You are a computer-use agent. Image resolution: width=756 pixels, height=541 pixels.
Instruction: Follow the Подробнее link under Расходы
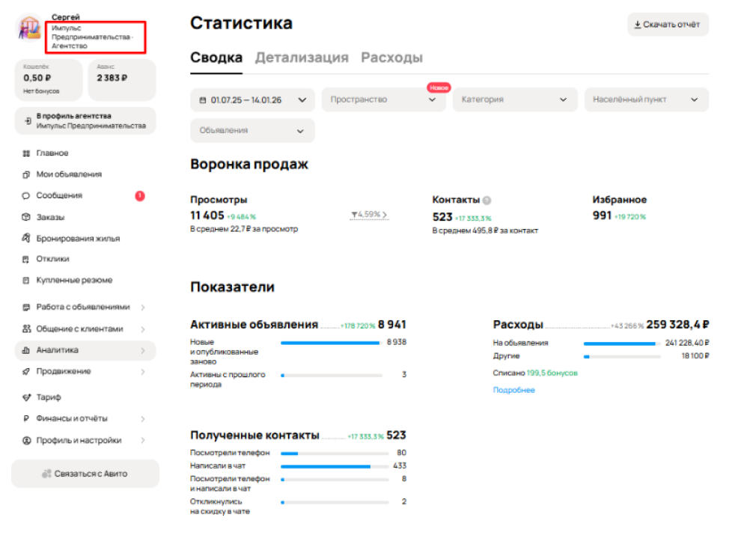point(513,390)
